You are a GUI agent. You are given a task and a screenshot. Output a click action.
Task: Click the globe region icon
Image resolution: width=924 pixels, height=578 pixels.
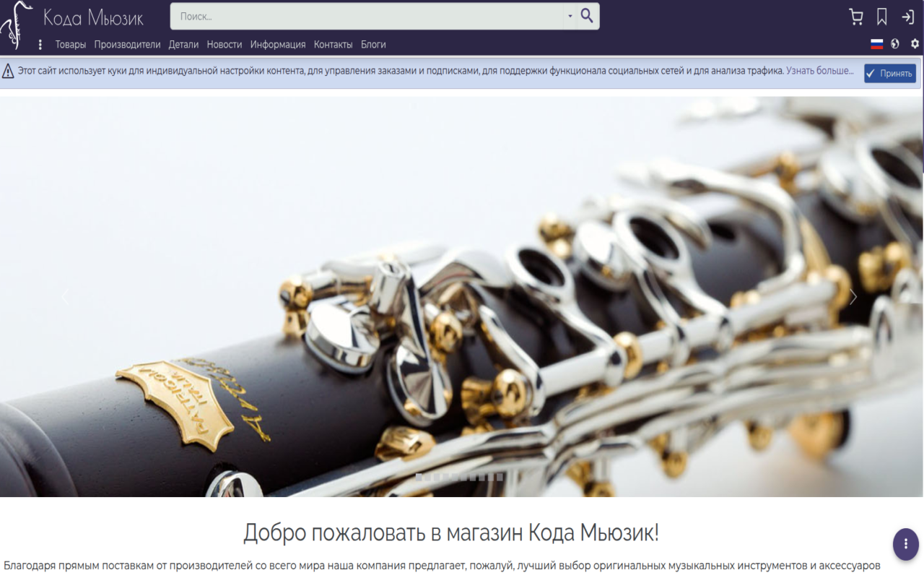coord(895,44)
